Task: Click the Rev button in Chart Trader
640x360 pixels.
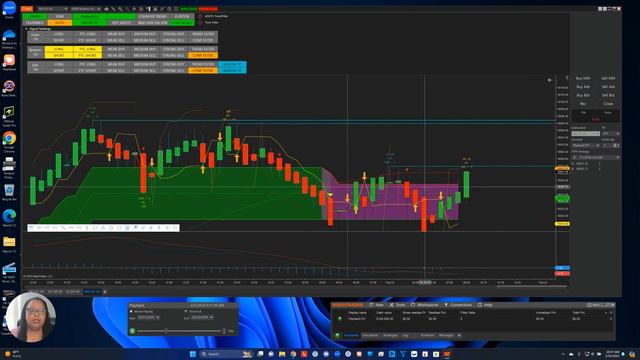Action: tap(583, 104)
